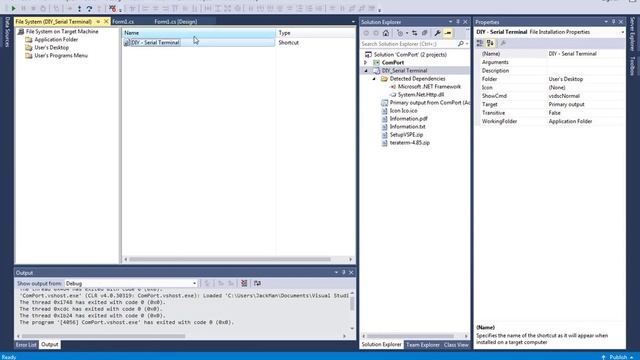Click the Sync with Active Document arrows icon

[415, 33]
